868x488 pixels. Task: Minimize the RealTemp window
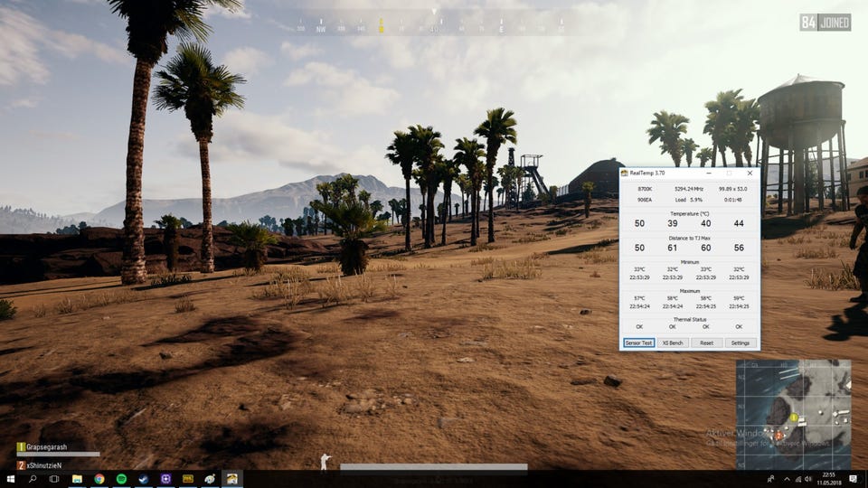[705, 174]
